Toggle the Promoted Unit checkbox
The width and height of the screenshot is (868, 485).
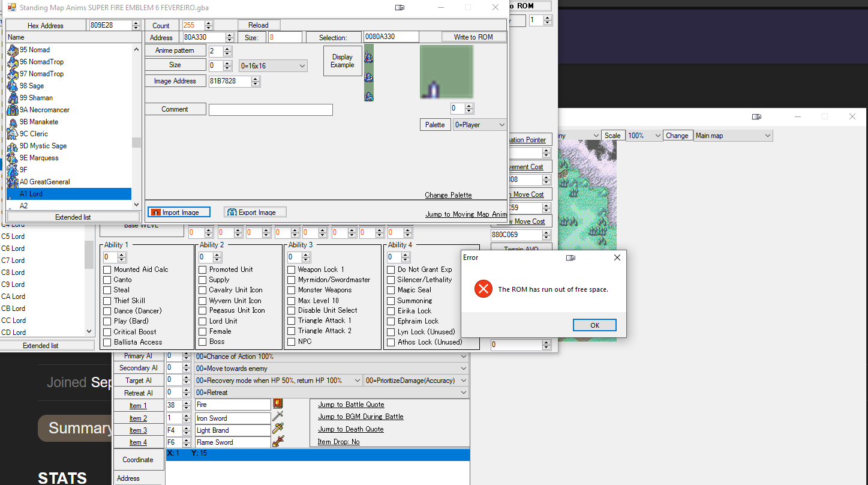coord(203,270)
